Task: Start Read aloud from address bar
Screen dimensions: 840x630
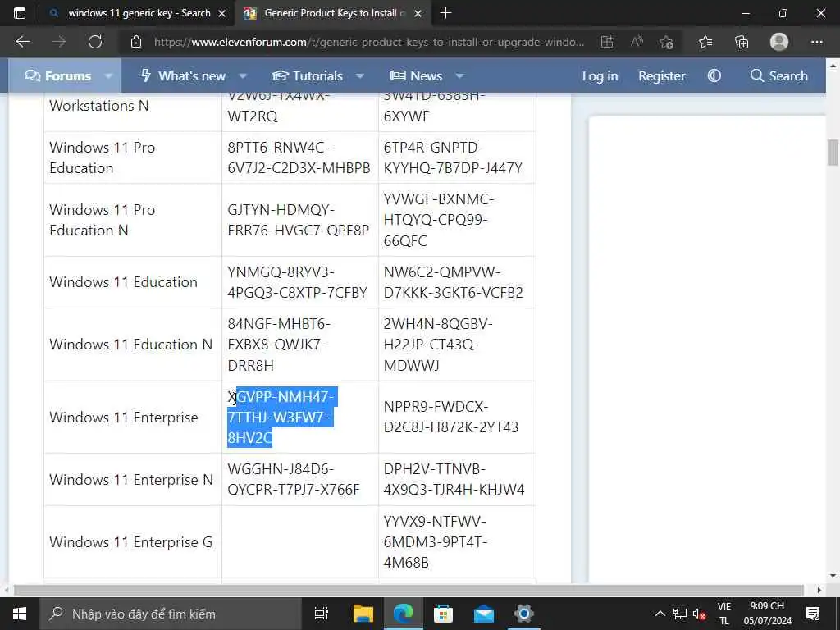Action: pos(637,42)
